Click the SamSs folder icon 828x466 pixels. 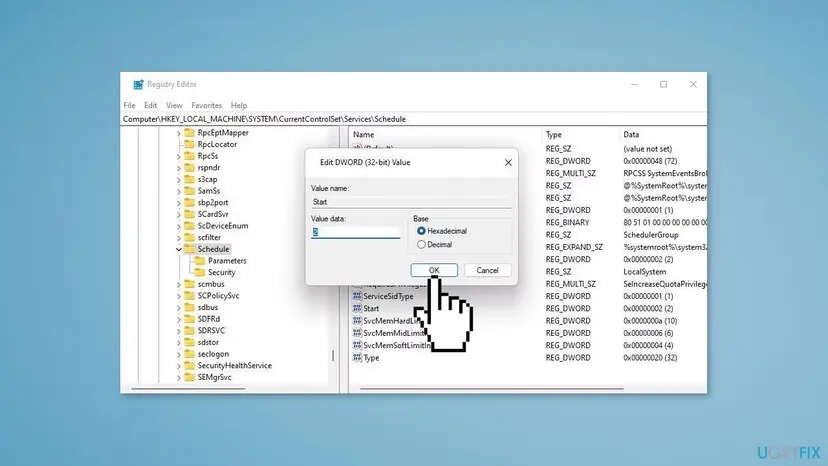click(x=189, y=191)
